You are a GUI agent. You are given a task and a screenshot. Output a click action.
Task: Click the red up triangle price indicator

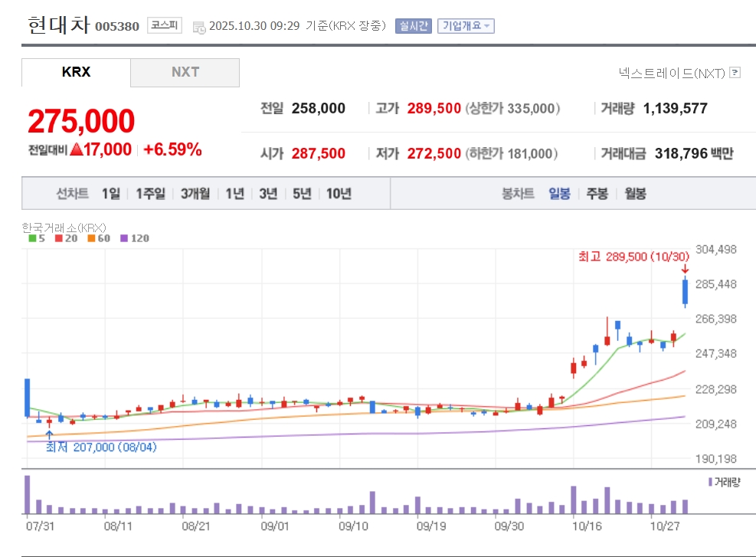(76, 150)
